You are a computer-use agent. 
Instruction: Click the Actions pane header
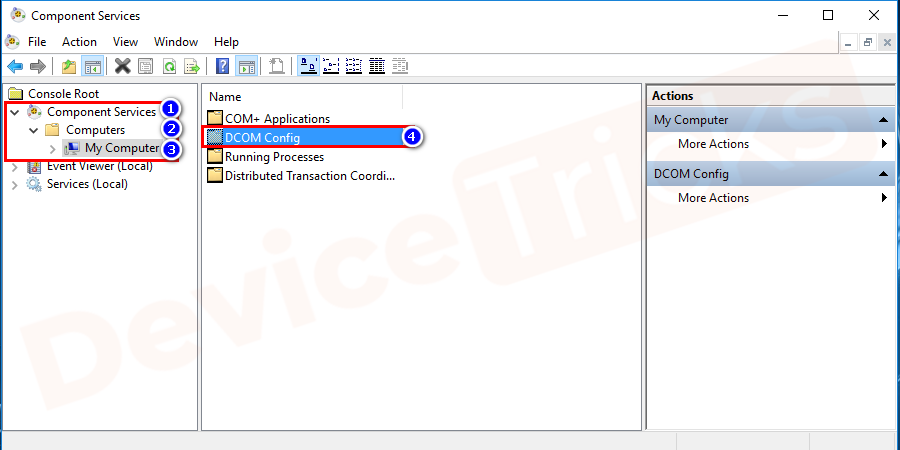pos(771,96)
